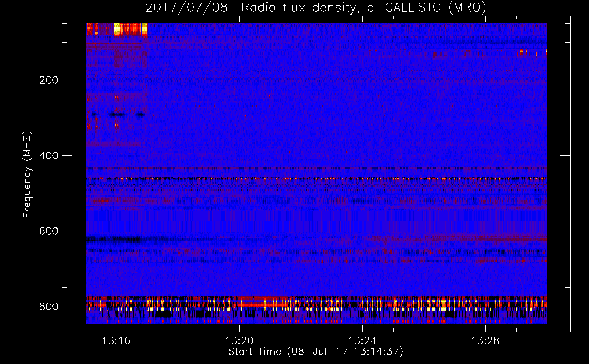The image size is (589, 364).
Task: Click the 13:28 time tick label
Action: coord(485,341)
